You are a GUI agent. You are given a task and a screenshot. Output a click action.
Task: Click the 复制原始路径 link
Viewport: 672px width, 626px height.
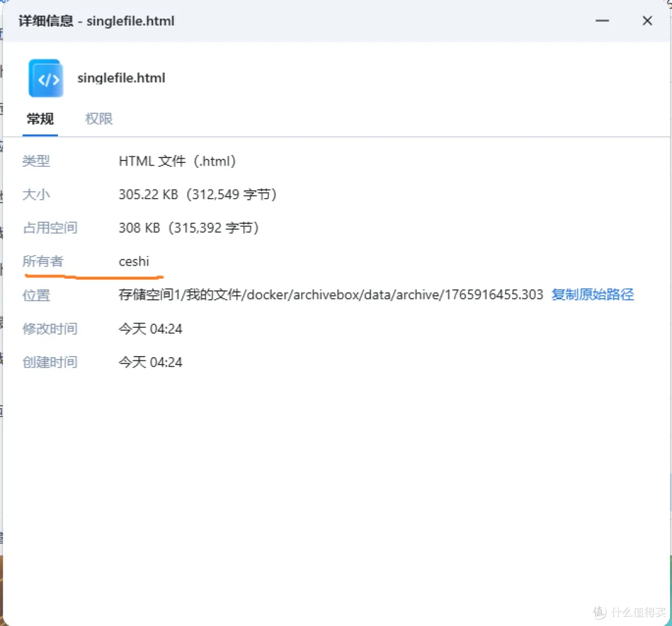click(592, 295)
